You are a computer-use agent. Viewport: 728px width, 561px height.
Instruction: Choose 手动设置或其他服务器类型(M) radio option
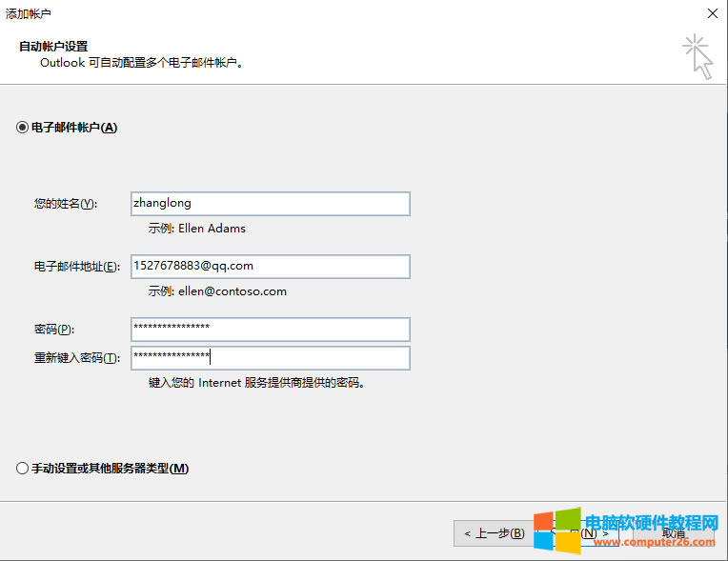pos(23,469)
